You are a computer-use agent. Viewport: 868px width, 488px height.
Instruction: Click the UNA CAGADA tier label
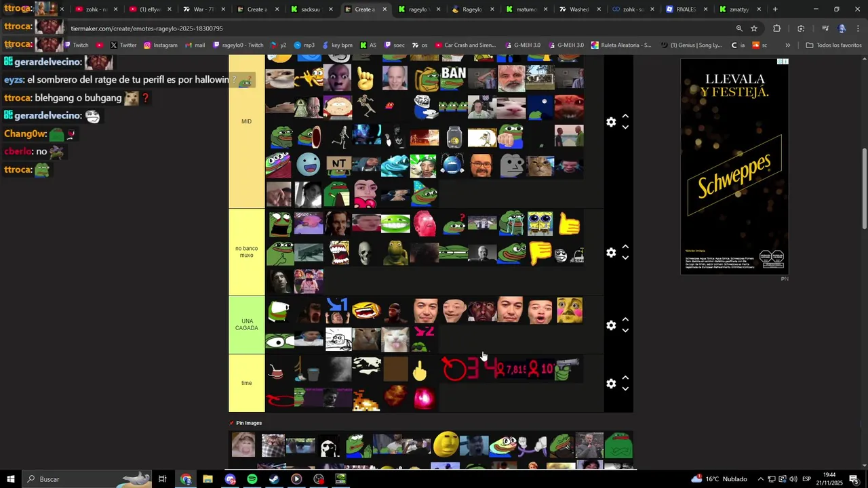[x=246, y=325]
